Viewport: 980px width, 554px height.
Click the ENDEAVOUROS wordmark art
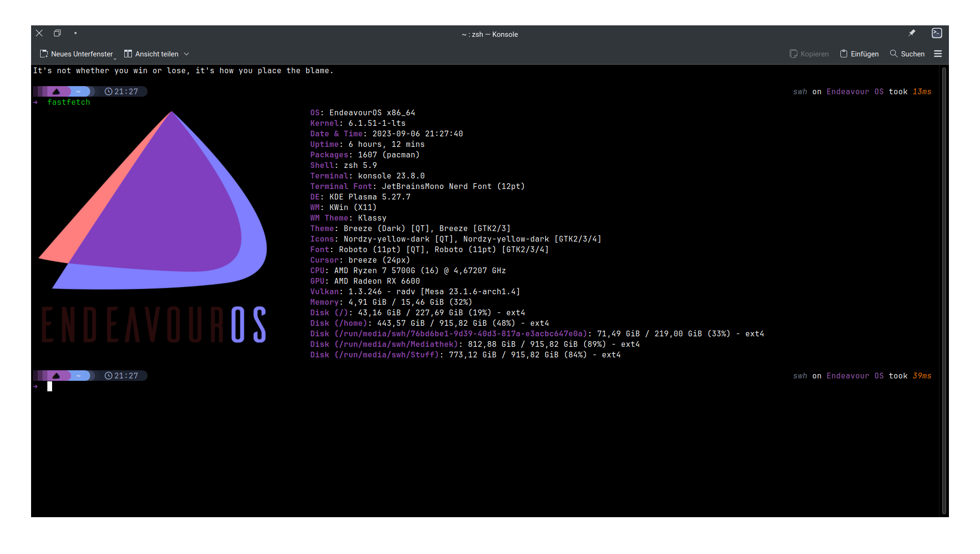pyautogui.click(x=153, y=325)
